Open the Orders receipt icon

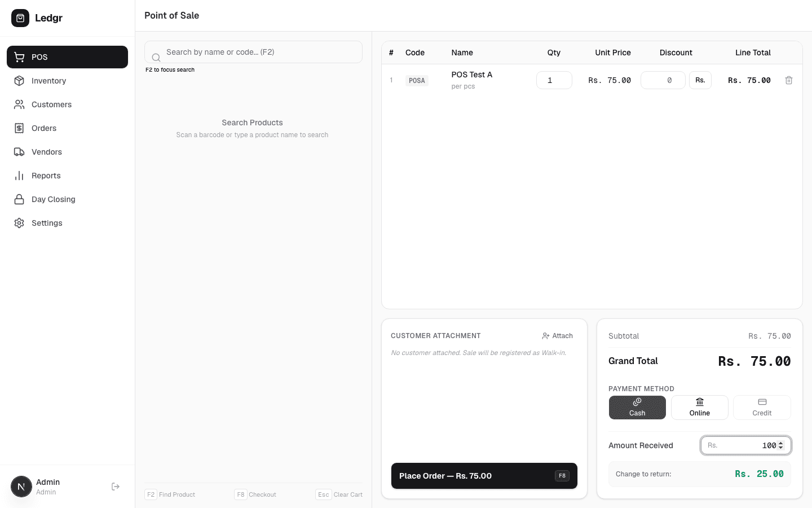point(19,128)
